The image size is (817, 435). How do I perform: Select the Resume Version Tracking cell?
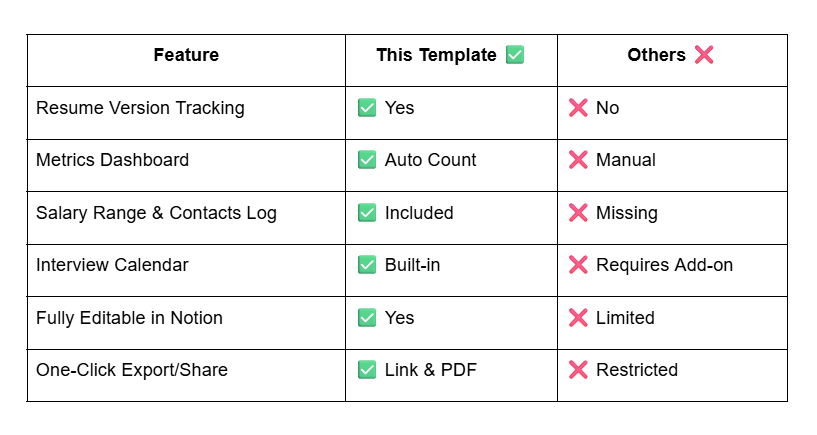pos(140,108)
